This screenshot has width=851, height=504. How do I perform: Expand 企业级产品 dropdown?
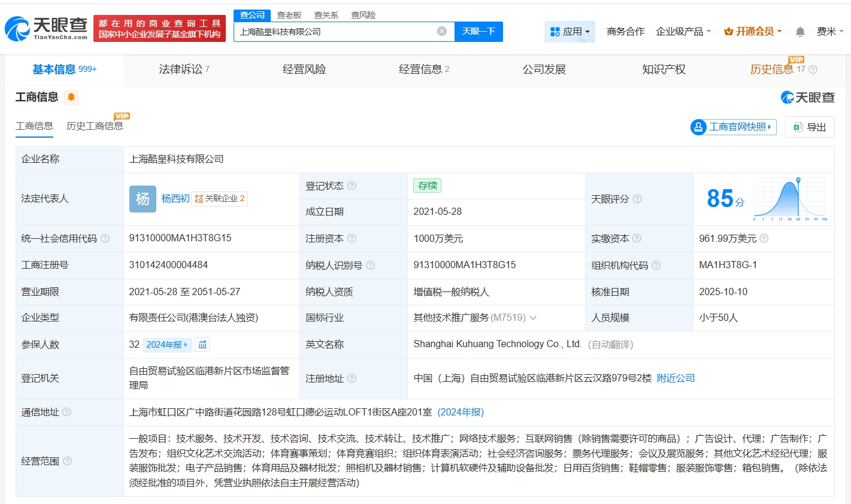click(x=683, y=32)
